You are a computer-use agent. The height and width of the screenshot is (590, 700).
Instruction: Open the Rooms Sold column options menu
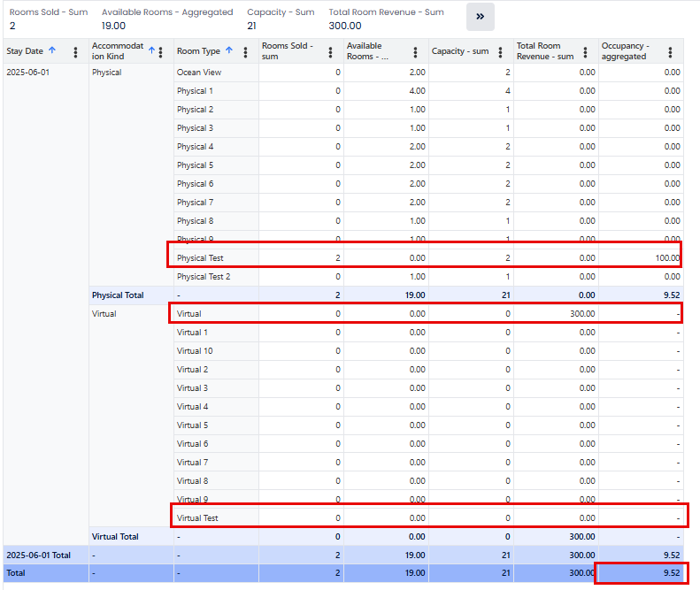(331, 52)
